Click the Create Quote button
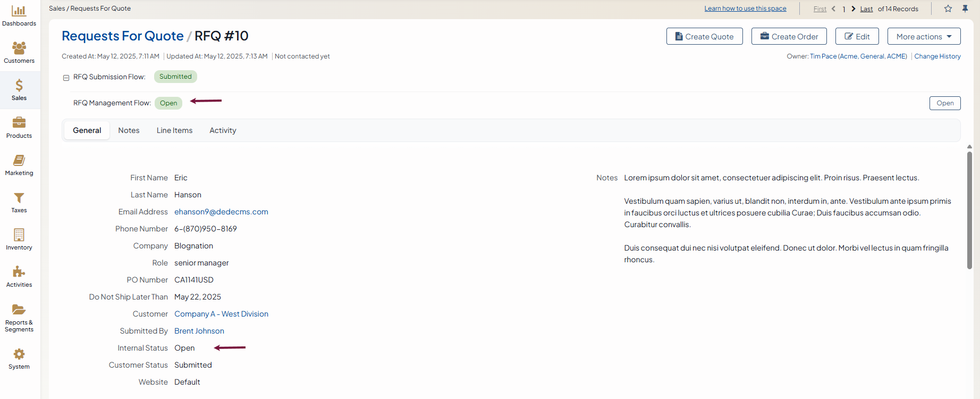The height and width of the screenshot is (399, 980). (x=704, y=37)
